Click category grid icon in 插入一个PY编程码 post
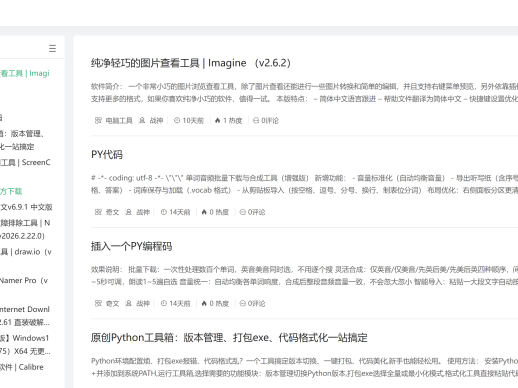Image resolution: width=518 pixels, height=388 pixels. 98,303
